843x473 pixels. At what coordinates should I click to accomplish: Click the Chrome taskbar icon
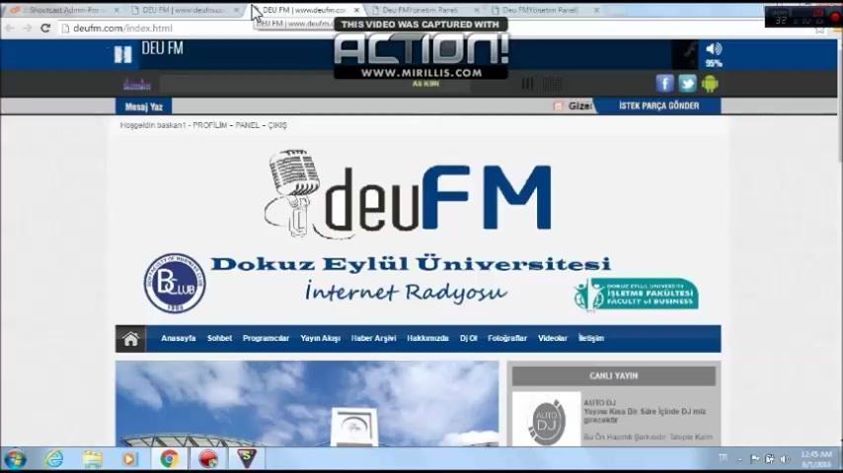point(169,459)
